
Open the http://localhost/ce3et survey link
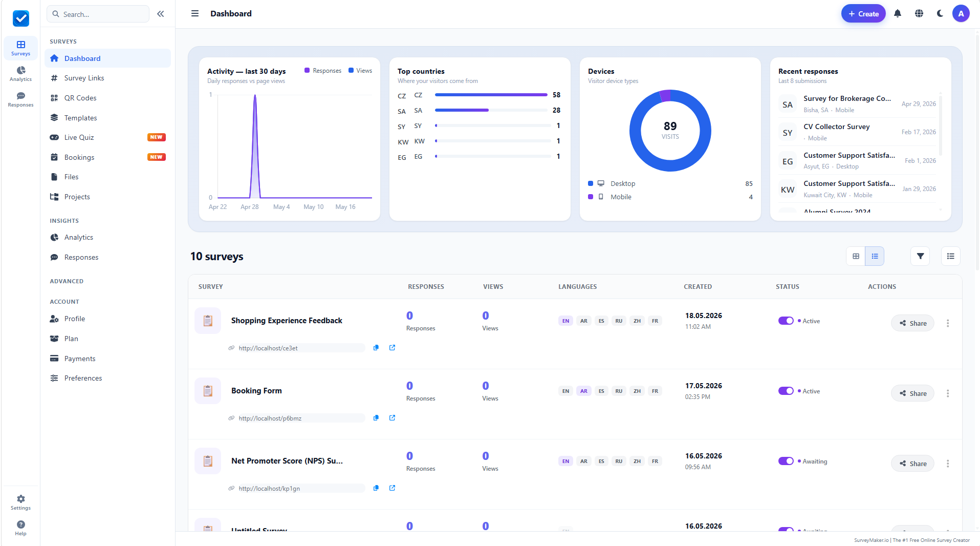tap(268, 348)
